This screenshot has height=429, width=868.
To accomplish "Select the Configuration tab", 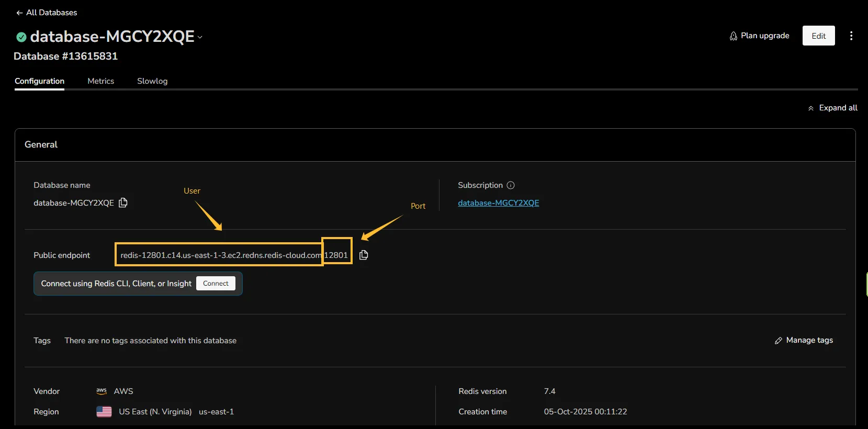I will (x=39, y=81).
